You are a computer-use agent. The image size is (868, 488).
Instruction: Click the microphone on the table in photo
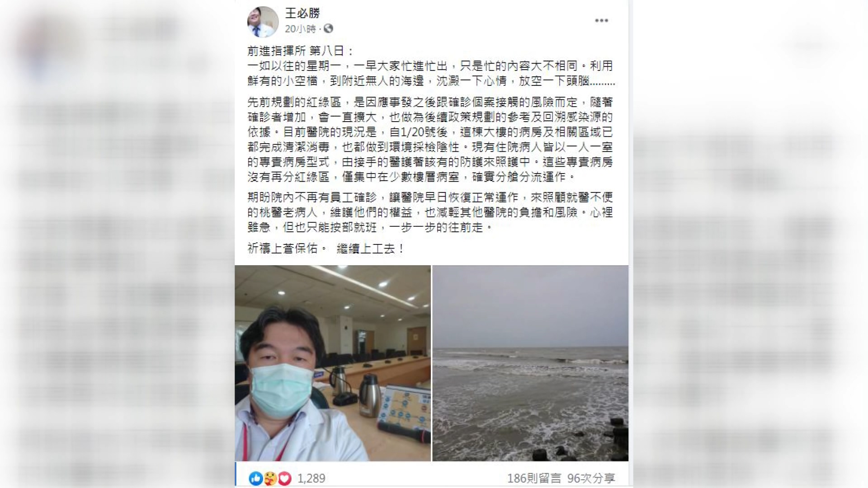pos(404,431)
